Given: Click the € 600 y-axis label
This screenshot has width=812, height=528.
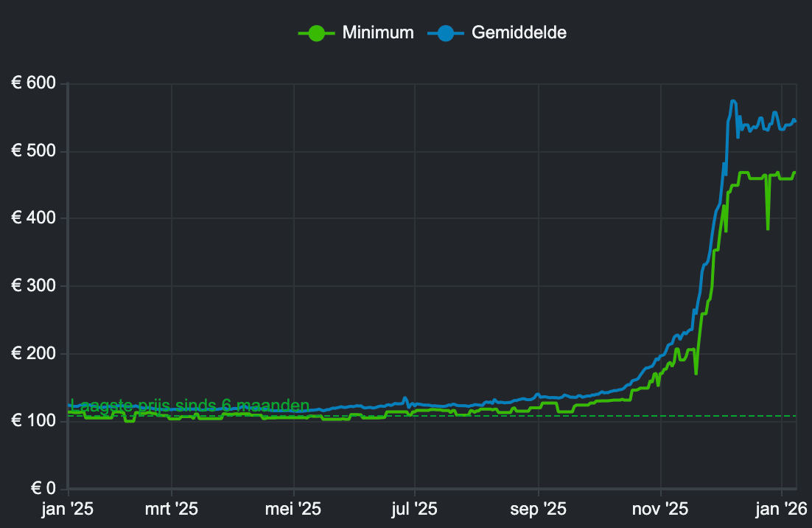Looking at the screenshot, I should click(x=34, y=84).
